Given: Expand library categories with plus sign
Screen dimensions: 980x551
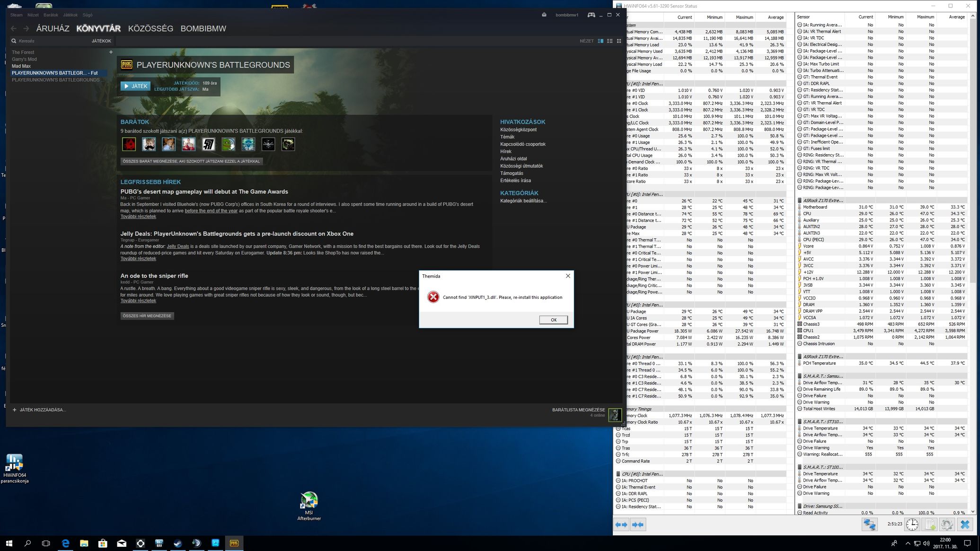Looking at the screenshot, I should 111,52.
